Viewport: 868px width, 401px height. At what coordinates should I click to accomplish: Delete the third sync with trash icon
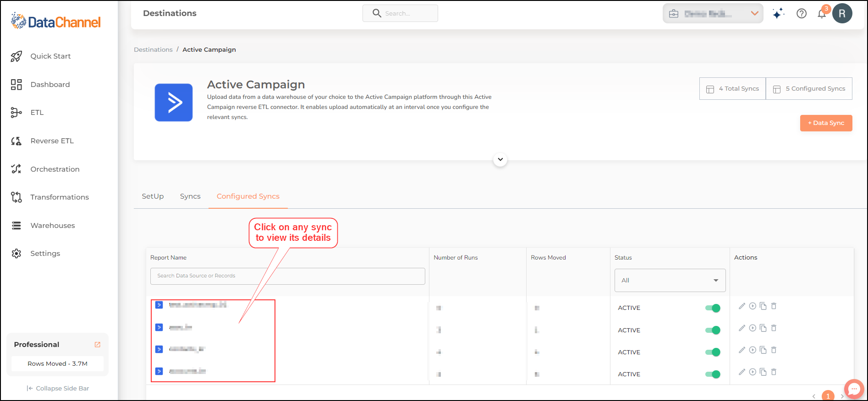point(774,350)
